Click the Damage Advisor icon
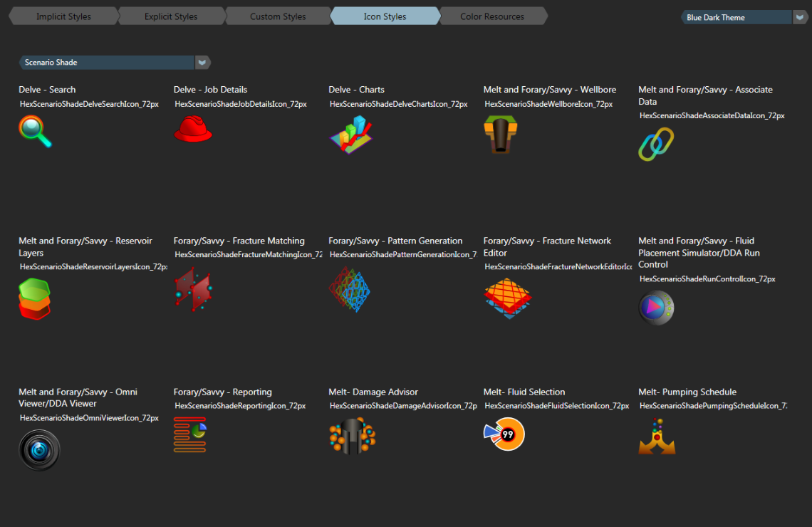This screenshot has width=812, height=527. point(352,436)
